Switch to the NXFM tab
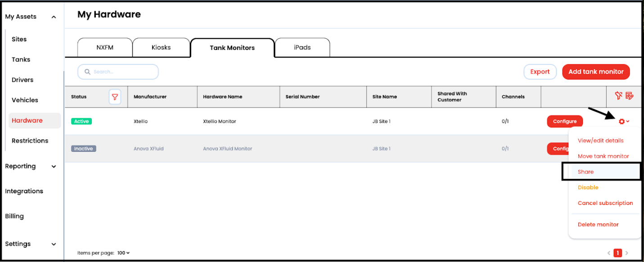The width and height of the screenshot is (644, 262). click(x=105, y=48)
